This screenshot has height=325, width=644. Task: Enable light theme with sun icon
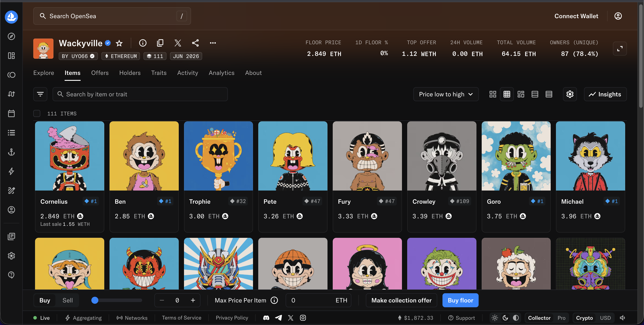click(495, 318)
